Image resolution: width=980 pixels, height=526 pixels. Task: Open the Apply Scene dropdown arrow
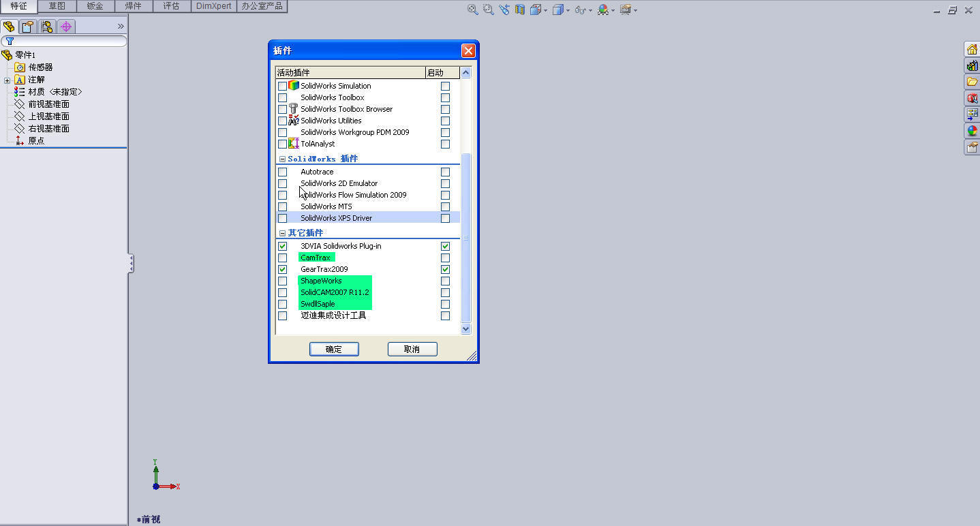(613, 10)
